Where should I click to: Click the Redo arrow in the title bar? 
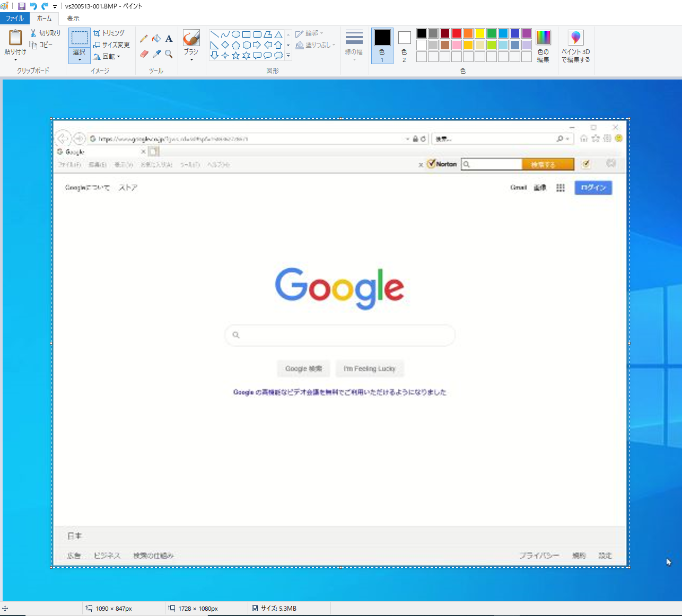point(45,6)
